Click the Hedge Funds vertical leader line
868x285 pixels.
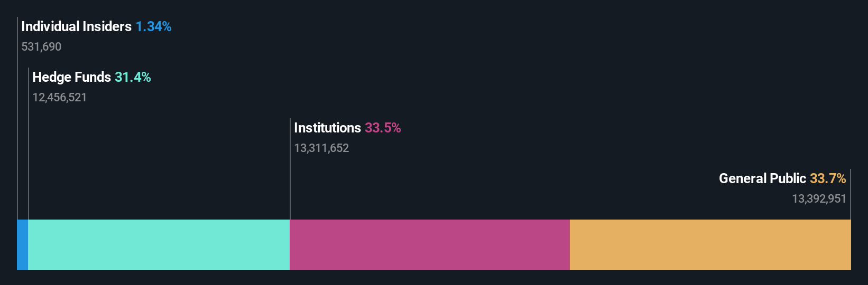29,158
